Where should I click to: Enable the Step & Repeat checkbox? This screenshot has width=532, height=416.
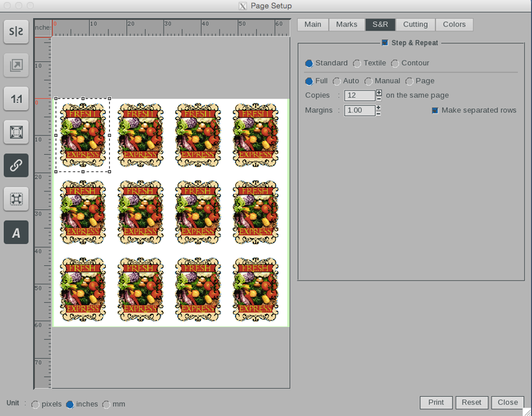click(x=385, y=43)
